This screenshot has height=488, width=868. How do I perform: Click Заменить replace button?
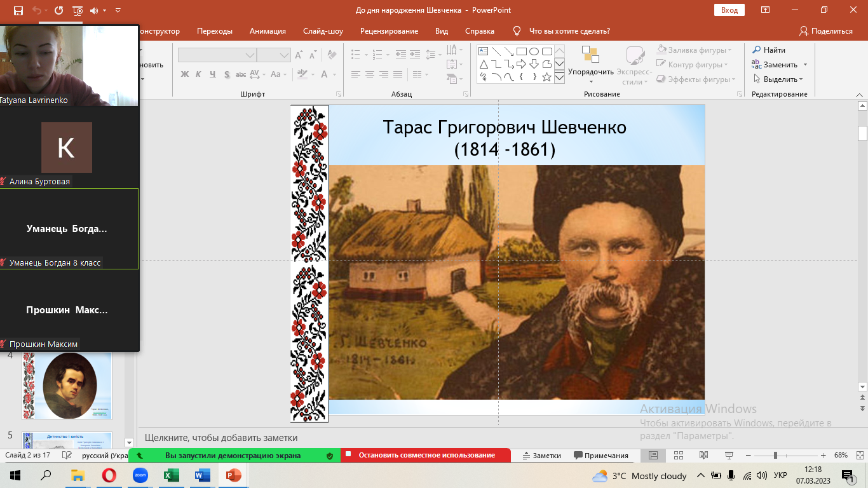[780, 64]
